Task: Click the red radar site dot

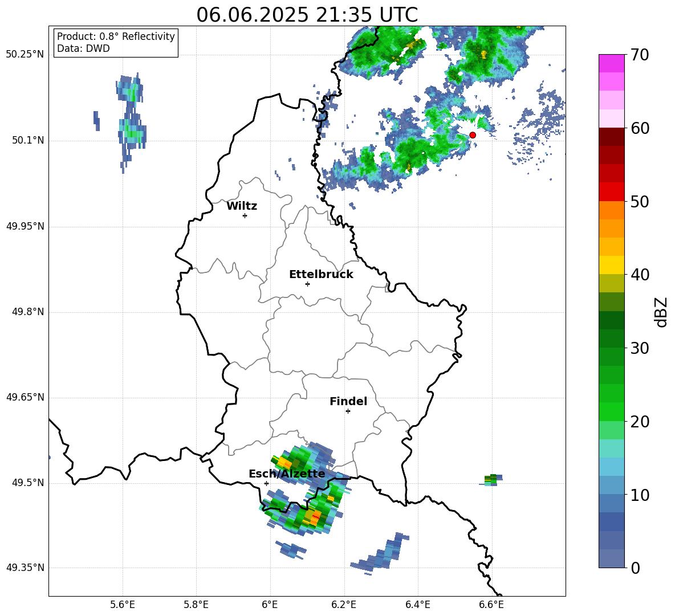Action: [472, 135]
